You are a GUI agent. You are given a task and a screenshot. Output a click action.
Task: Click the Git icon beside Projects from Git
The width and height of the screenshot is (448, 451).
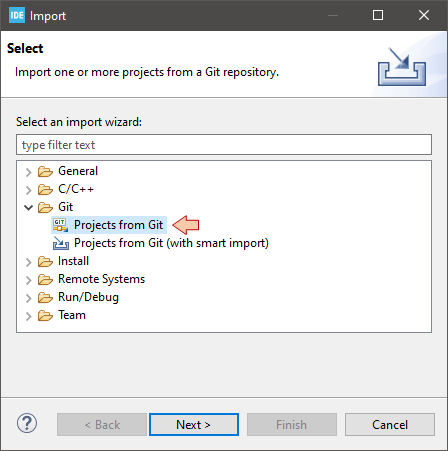point(60,225)
